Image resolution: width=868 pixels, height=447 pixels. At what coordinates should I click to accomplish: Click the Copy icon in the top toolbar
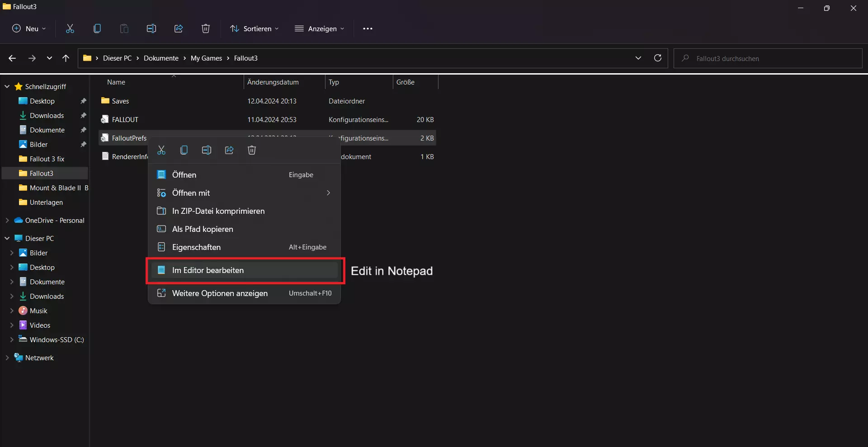[x=97, y=28]
